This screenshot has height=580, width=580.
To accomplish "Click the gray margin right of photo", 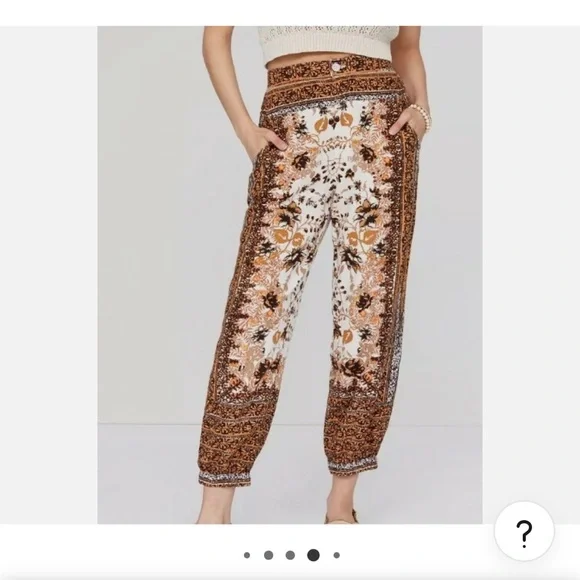I will point(531,259).
